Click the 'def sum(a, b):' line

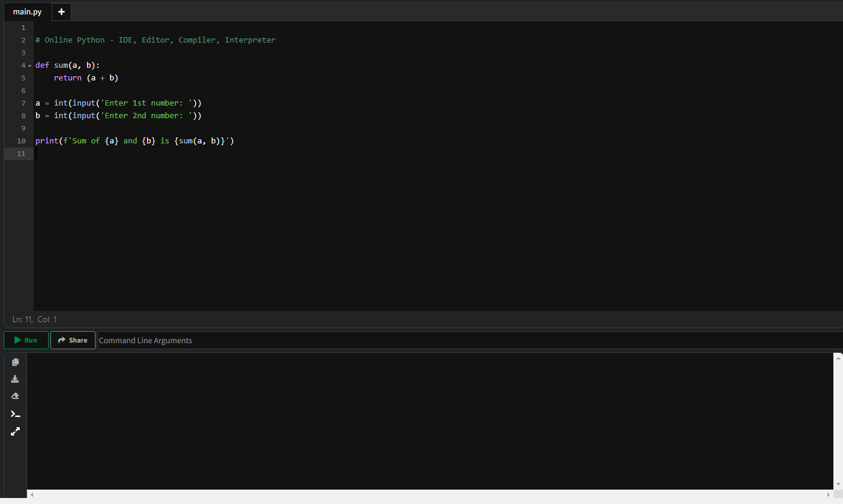coord(68,65)
